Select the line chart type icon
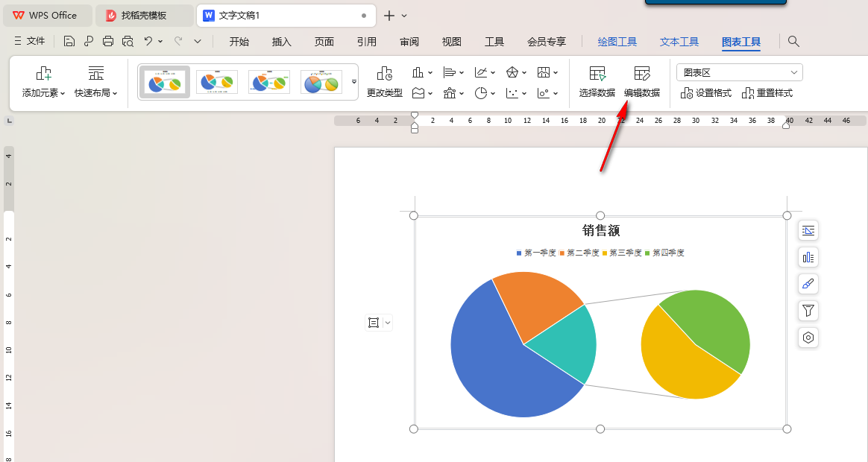Image resolution: width=868 pixels, height=462 pixels. pyautogui.click(x=480, y=72)
